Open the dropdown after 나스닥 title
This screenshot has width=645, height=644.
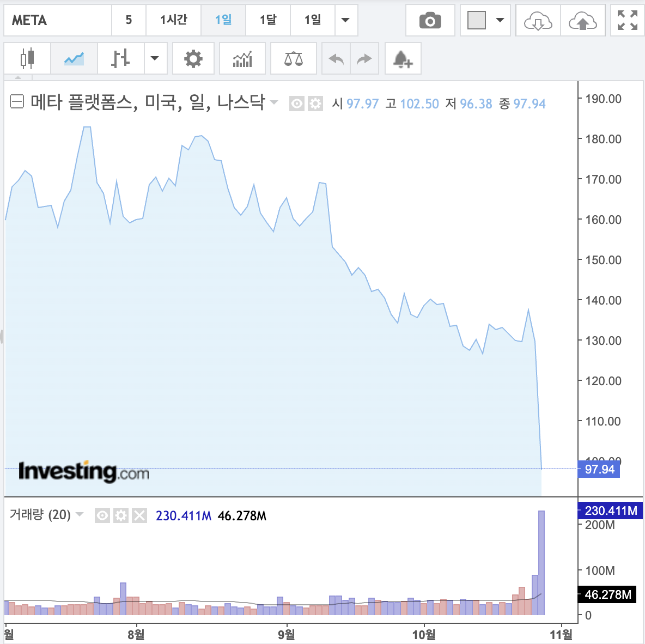coord(273,102)
